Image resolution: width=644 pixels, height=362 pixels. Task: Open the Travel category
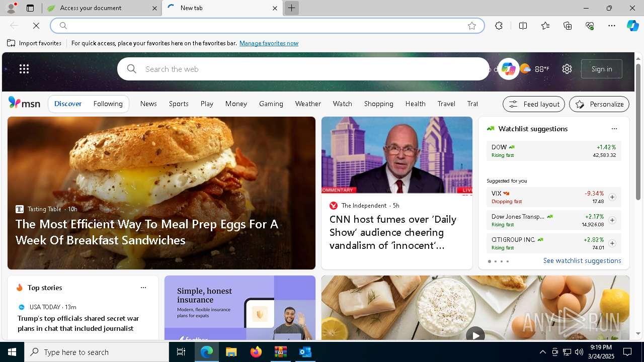coord(446,104)
